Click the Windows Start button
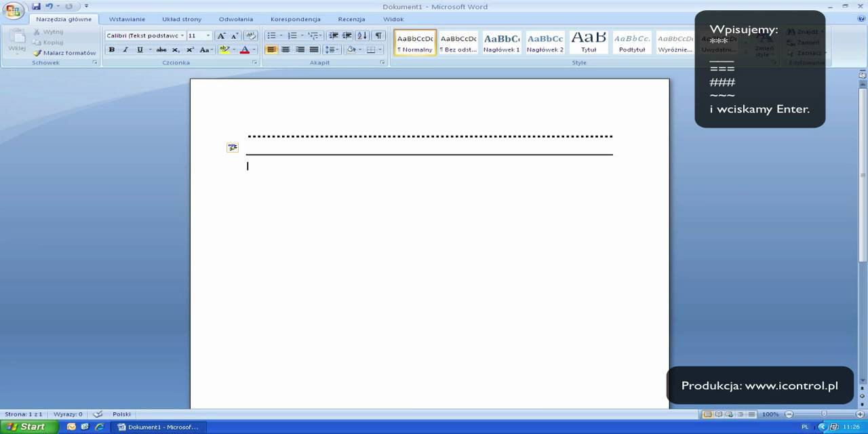868x434 pixels. 29,427
